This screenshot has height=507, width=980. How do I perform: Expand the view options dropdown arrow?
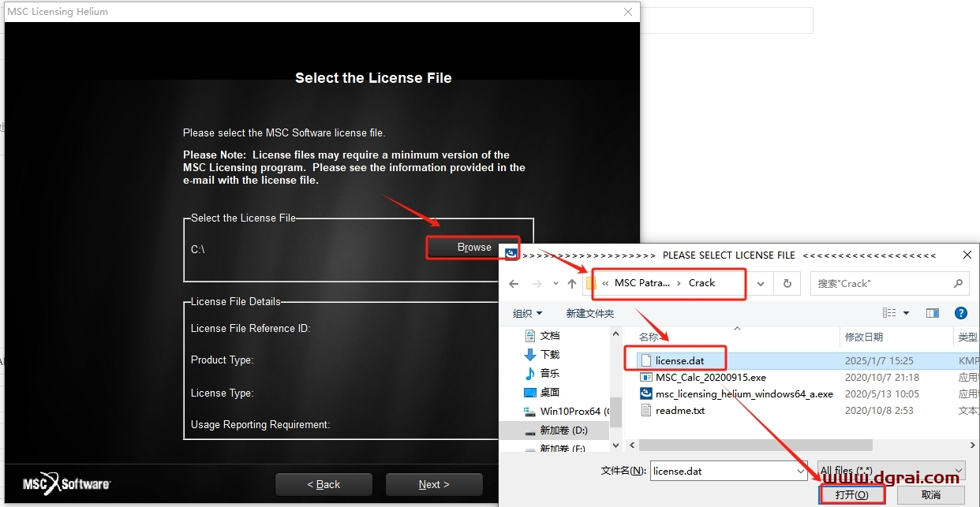coord(906,313)
